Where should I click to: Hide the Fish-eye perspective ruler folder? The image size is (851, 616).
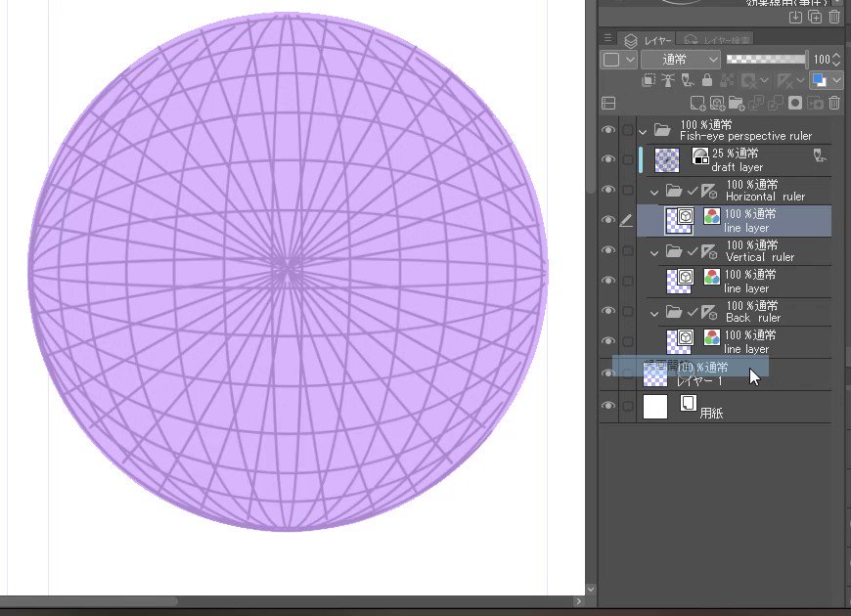[608, 130]
